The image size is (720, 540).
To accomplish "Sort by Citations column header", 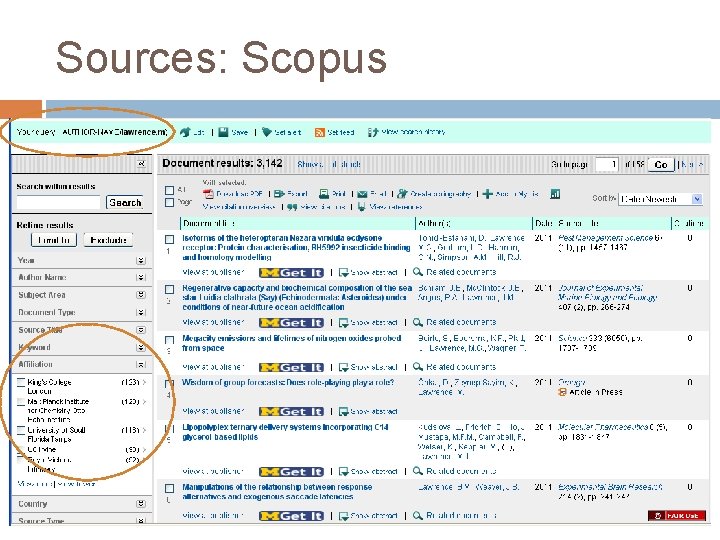I will pos(689,224).
